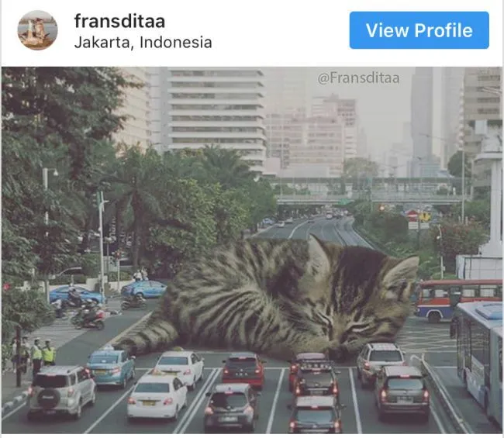
Task: Open the Jakarta, Indonesia location link
Action: click(143, 43)
